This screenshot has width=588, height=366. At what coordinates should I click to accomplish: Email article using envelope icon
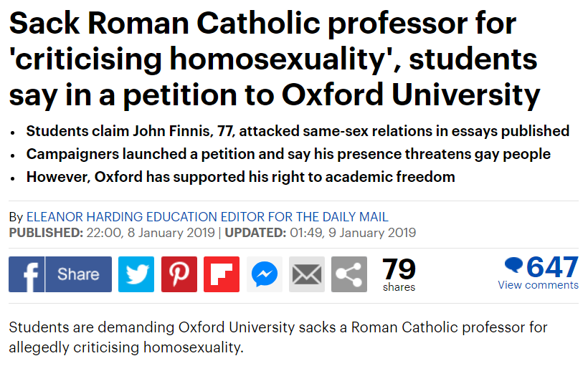(x=307, y=274)
